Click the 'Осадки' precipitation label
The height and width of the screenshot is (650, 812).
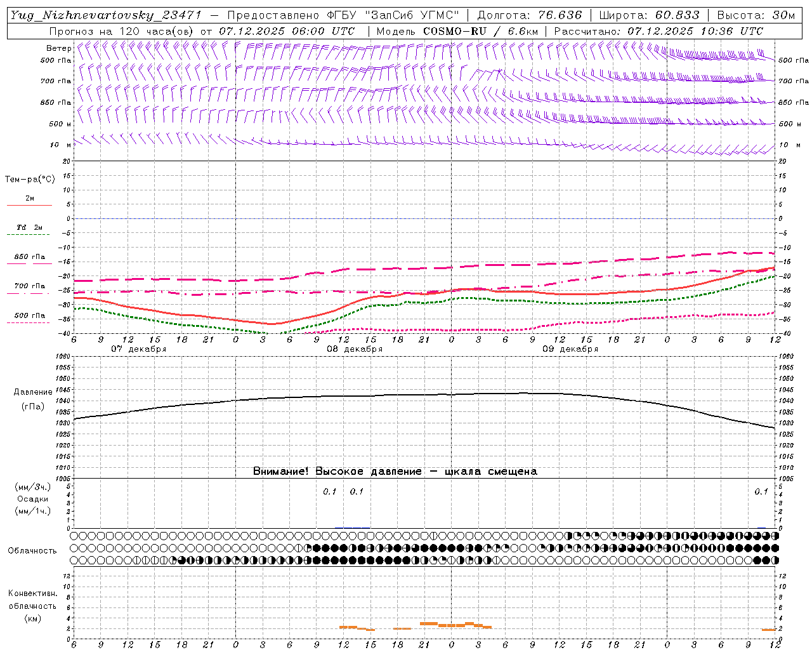(32, 499)
